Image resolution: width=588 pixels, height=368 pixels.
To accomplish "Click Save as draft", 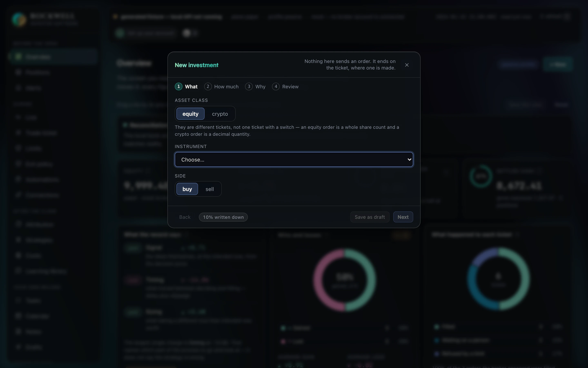I will 370,217.
